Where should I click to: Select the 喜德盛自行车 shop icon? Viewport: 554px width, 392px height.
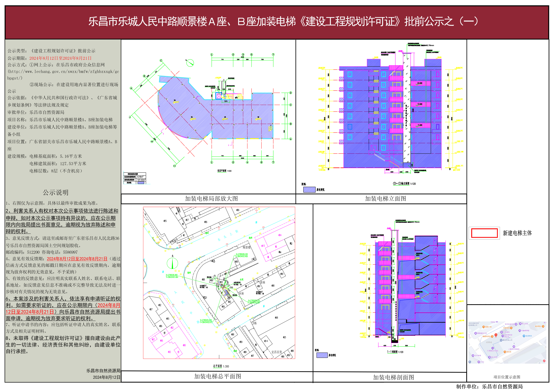476,333
